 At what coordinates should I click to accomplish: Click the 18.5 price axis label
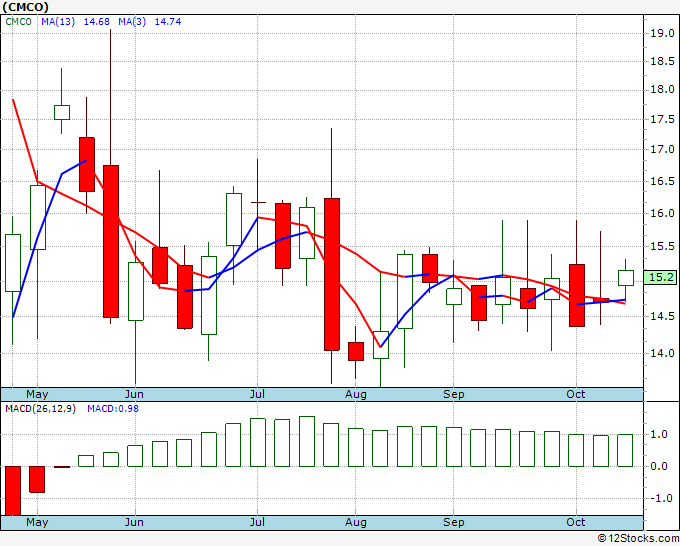[x=662, y=62]
